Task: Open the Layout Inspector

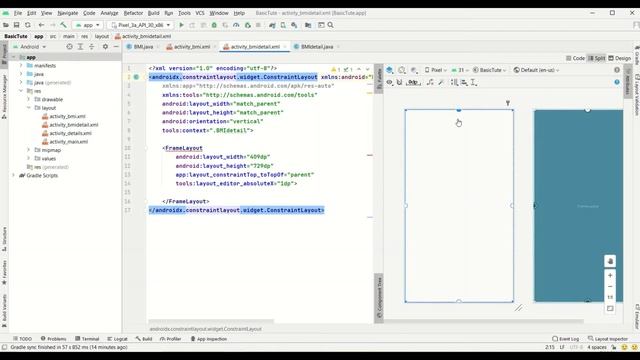Action: point(608,339)
